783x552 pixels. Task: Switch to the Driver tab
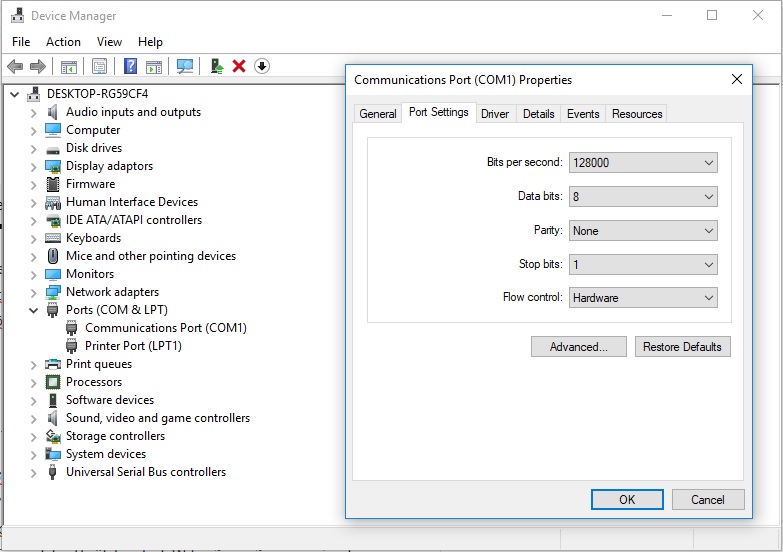click(x=495, y=114)
